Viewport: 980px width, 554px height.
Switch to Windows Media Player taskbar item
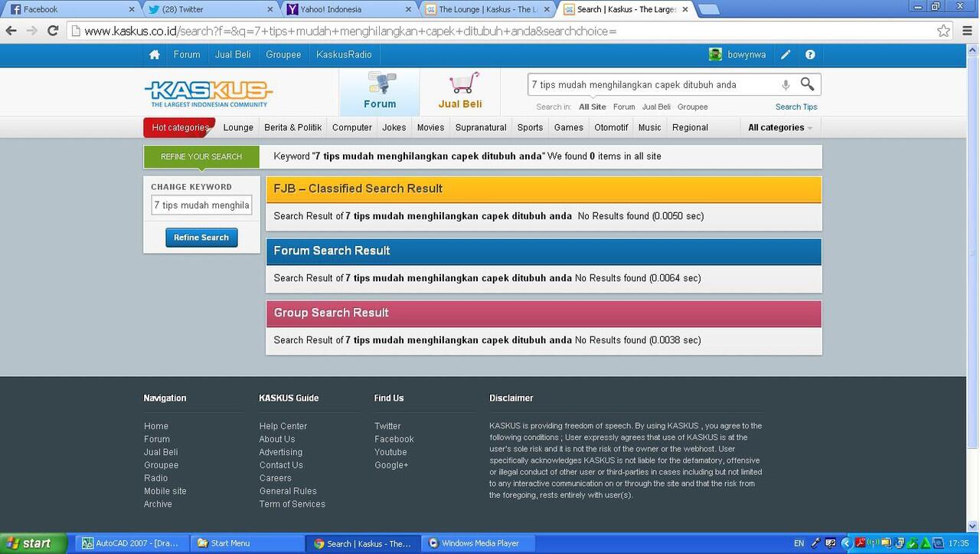pos(479,543)
